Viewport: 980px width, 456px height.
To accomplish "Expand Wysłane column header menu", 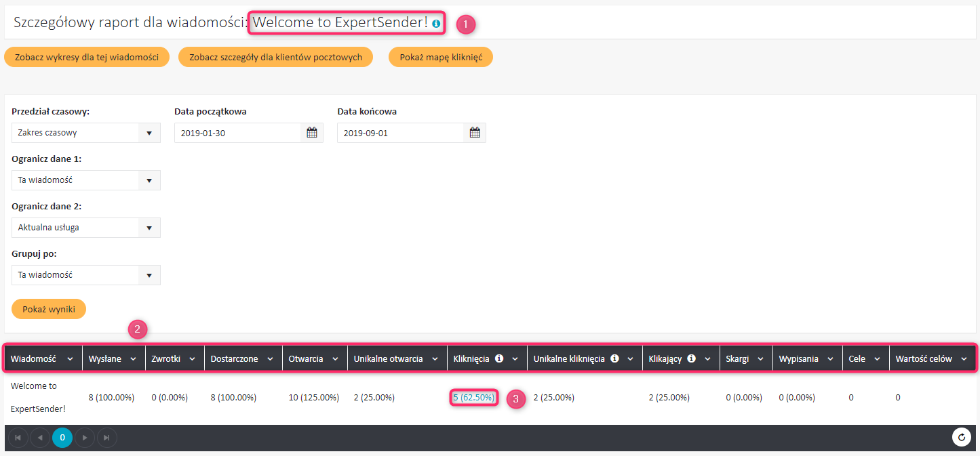I will (133, 359).
